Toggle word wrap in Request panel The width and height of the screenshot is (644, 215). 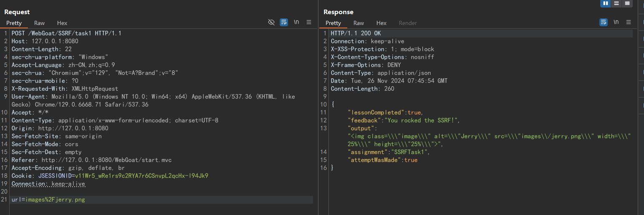pyautogui.click(x=284, y=22)
